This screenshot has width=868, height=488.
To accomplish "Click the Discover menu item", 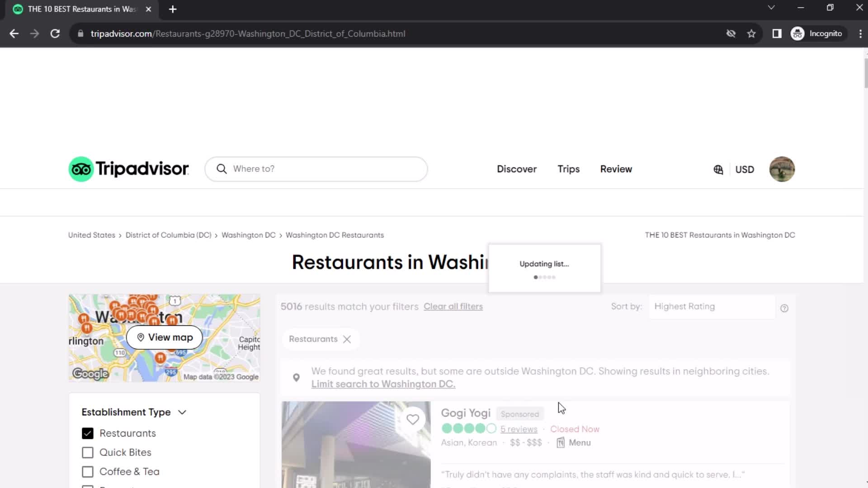I will coord(516,169).
